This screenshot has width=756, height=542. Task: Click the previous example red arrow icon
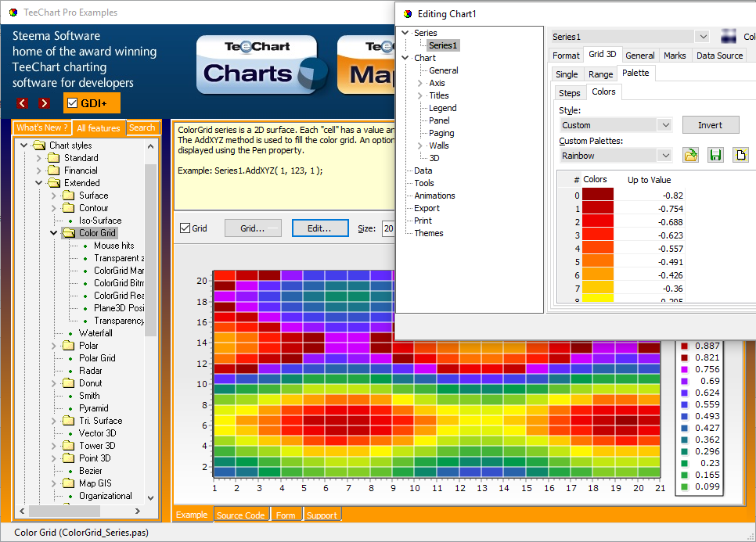[22, 103]
